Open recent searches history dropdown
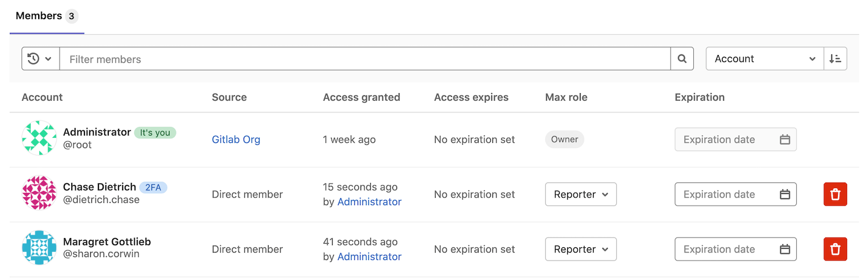 coord(41,58)
